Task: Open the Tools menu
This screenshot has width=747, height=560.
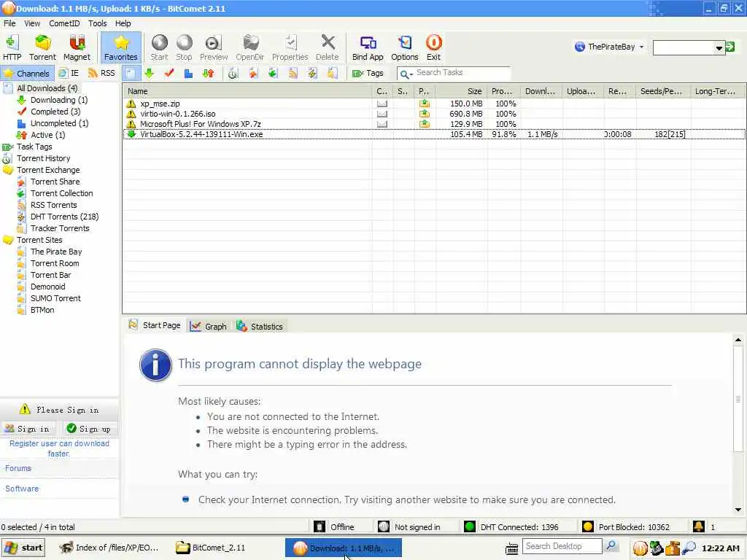Action: pos(97,23)
